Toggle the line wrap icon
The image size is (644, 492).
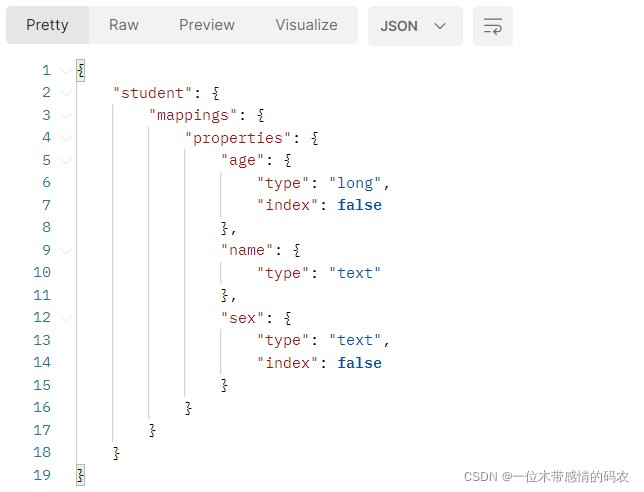(x=493, y=26)
